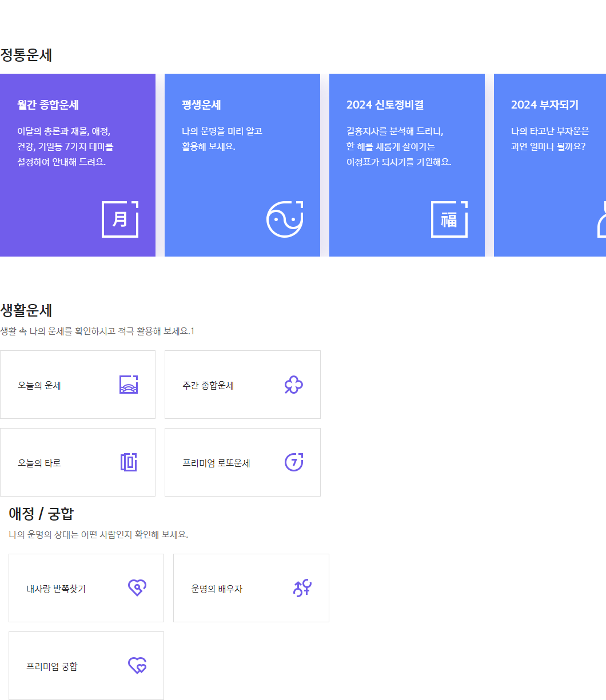The width and height of the screenshot is (606, 700).
Task: Click the 애정 / 궁합 section heading
Action: [41, 514]
